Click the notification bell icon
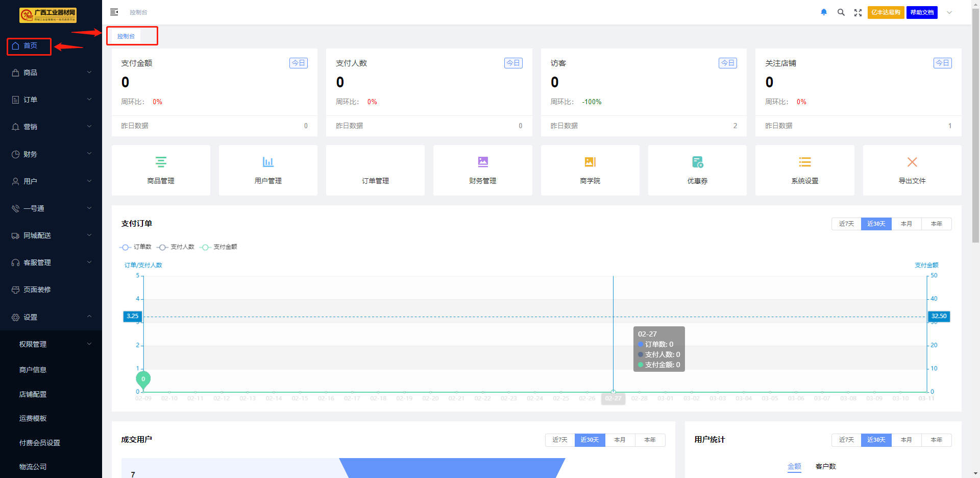980x478 pixels. (824, 12)
